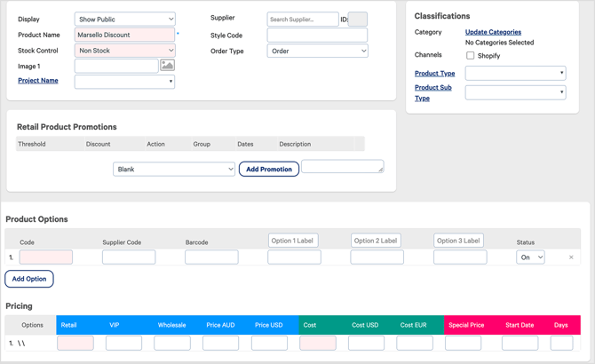The image size is (595, 364).
Task: Click the Image 1 text field
Action: tap(116, 66)
